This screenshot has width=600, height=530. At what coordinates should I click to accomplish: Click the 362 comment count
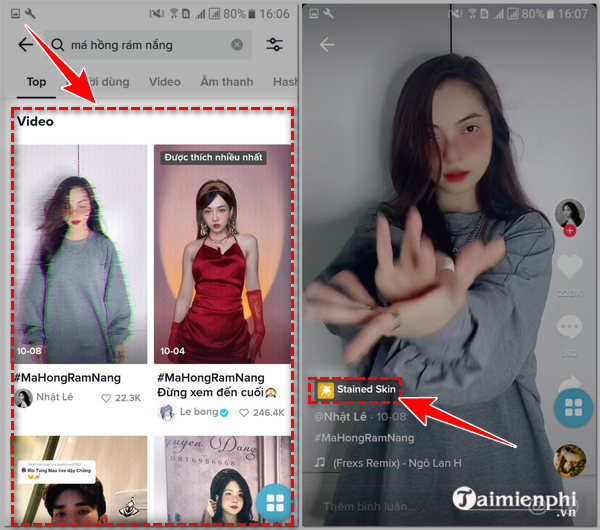tap(570, 353)
